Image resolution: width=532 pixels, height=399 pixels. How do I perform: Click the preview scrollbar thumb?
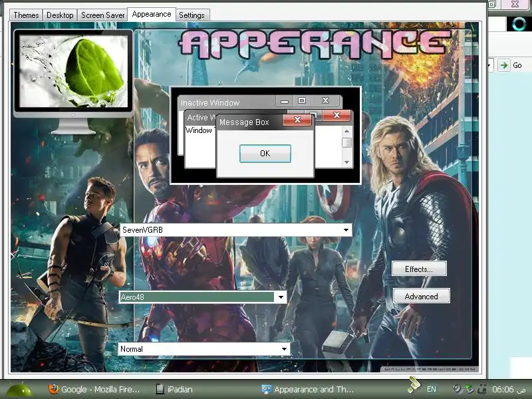[346, 142]
